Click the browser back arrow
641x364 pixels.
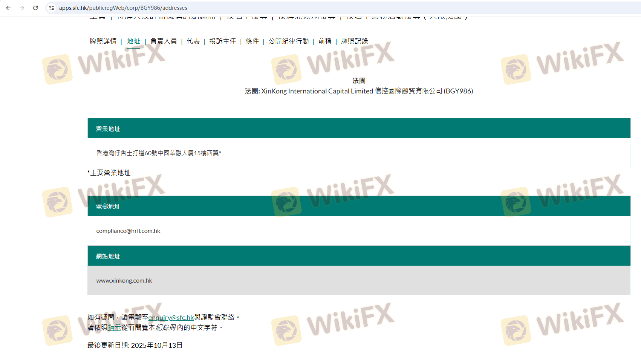point(8,8)
